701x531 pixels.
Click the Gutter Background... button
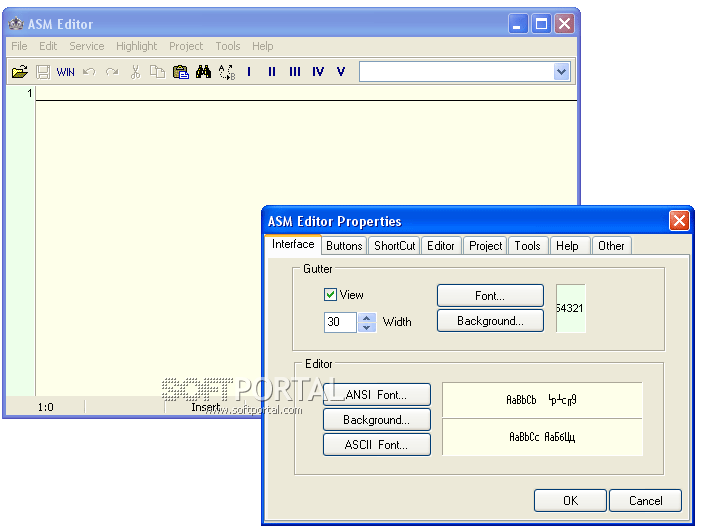490,320
